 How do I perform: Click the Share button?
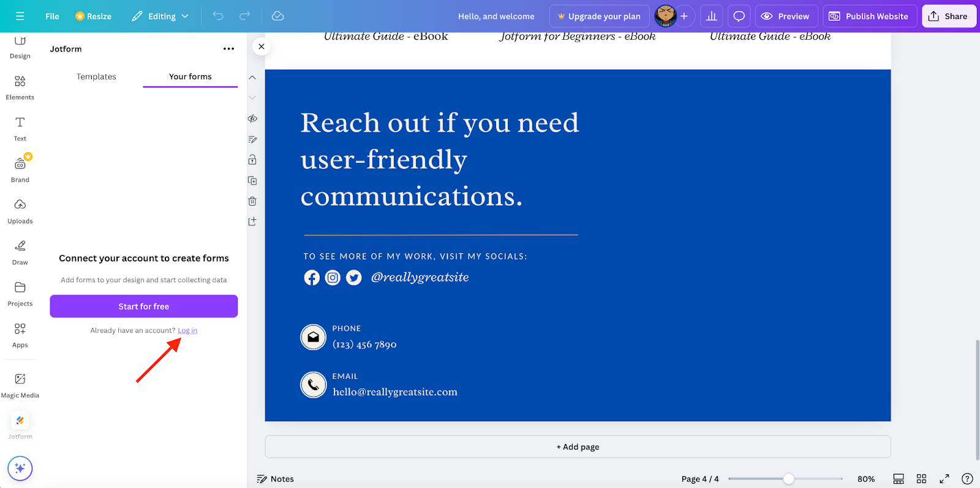(948, 16)
